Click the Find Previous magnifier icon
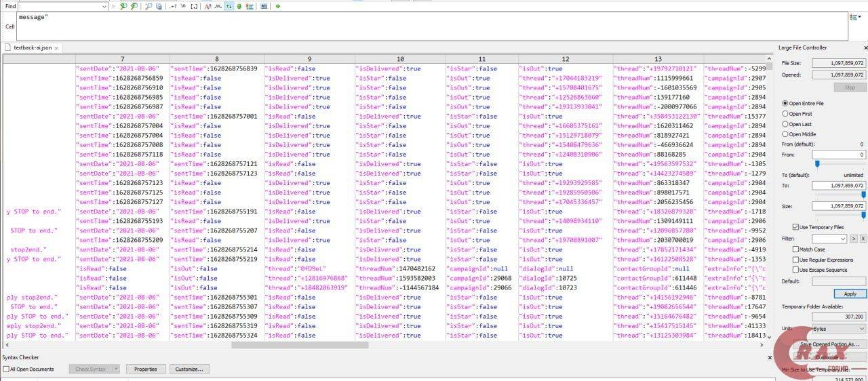Image resolution: width=868 pixels, height=381 pixels. tap(134, 6)
